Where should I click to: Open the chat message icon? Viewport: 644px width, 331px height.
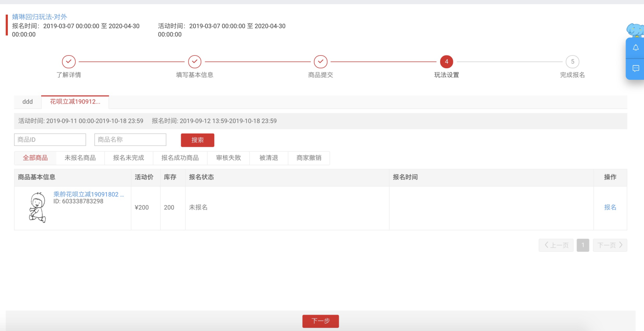tap(636, 68)
